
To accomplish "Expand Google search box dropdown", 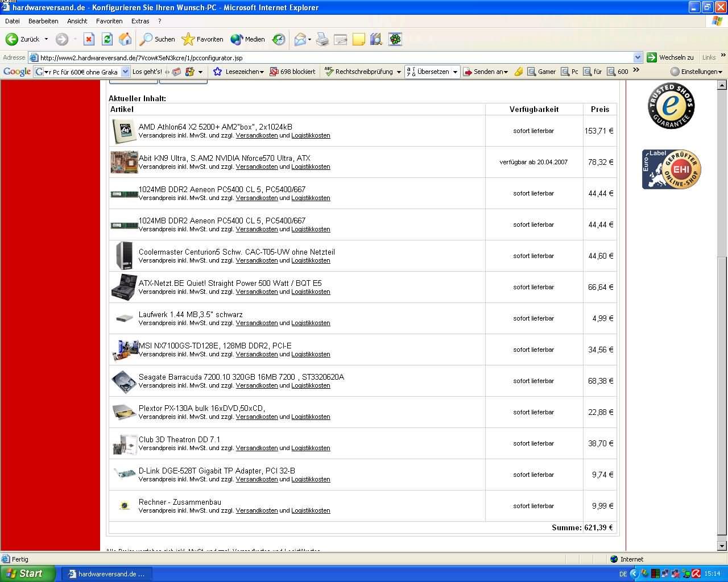I will click(126, 72).
